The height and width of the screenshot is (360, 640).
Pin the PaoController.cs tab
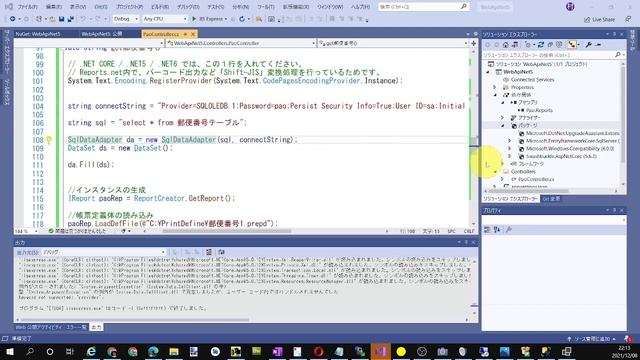[185, 34]
